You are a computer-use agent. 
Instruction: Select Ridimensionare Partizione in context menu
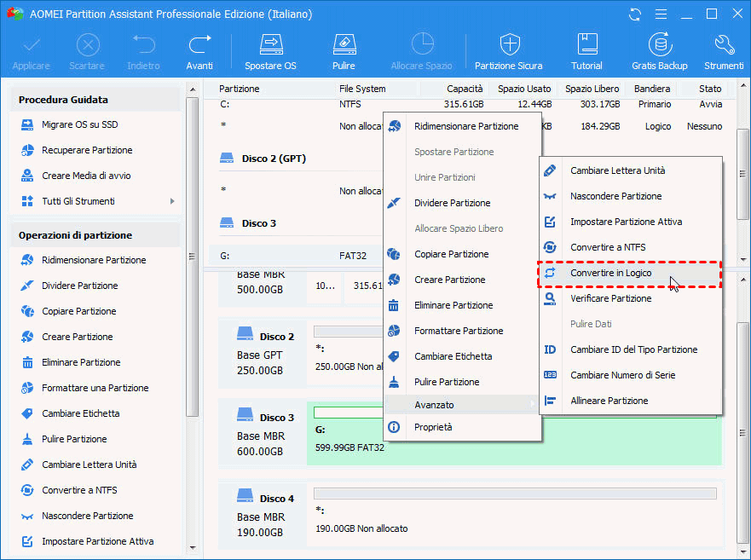point(465,126)
